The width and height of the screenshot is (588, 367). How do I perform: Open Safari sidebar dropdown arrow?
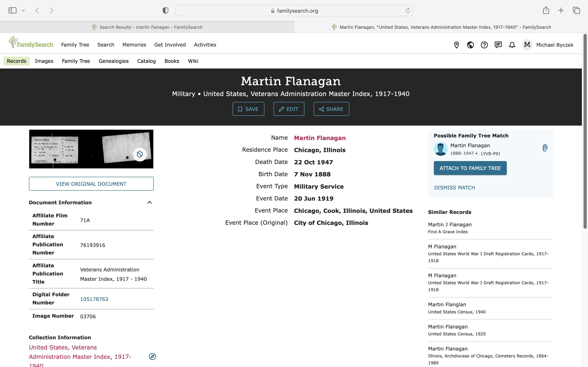23,10
